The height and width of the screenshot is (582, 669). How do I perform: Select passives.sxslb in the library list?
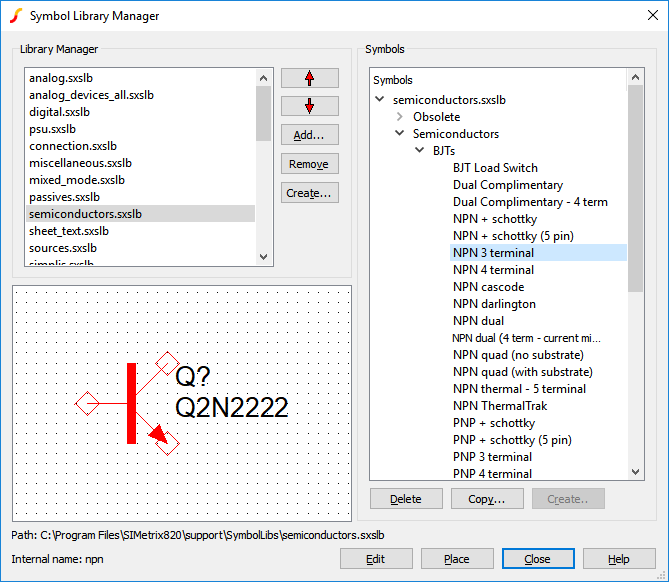[65, 197]
